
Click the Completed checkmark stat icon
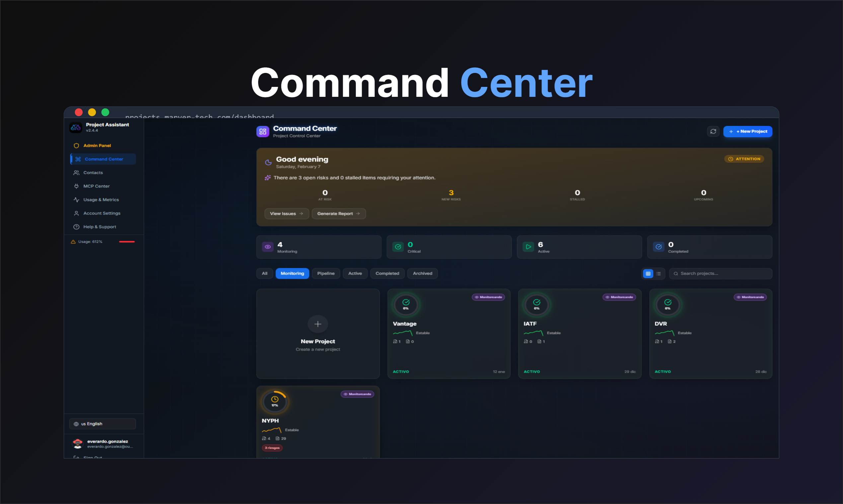coord(658,247)
